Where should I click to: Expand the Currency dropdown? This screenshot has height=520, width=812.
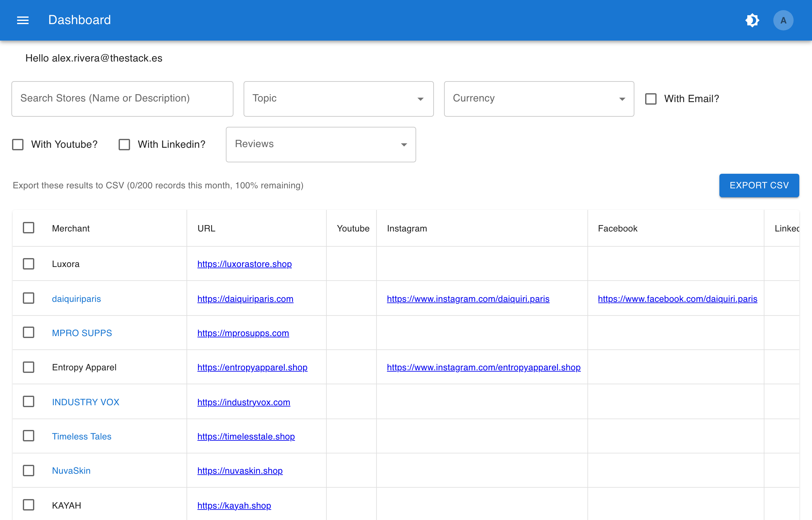point(539,99)
